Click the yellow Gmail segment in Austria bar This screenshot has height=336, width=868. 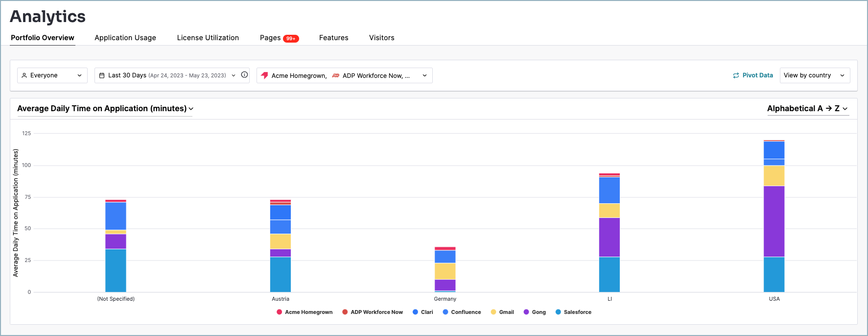(281, 241)
